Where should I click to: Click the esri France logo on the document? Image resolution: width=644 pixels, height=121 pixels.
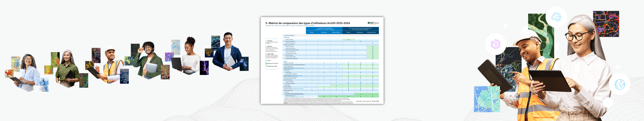(373, 23)
